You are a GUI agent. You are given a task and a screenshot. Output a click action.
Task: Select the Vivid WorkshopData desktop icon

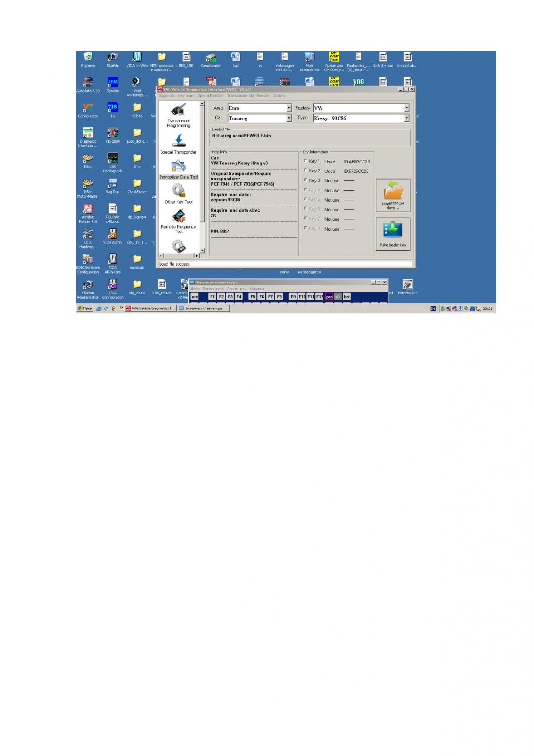(x=137, y=87)
